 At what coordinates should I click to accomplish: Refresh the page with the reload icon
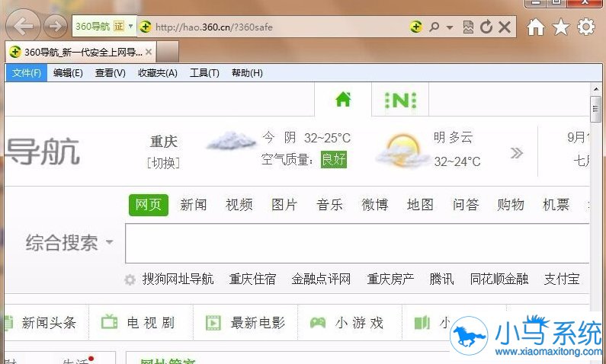[x=486, y=27]
